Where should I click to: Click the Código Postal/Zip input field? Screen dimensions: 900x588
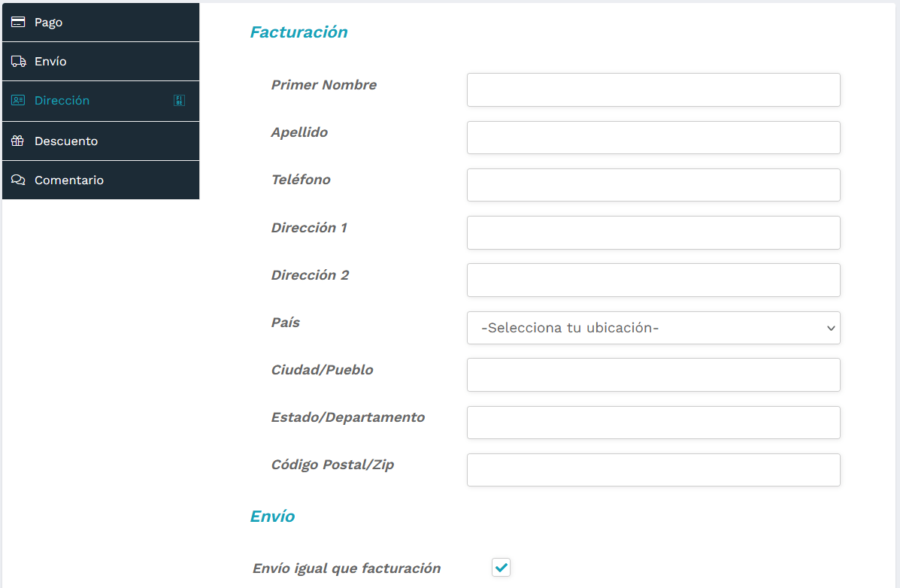(653, 469)
